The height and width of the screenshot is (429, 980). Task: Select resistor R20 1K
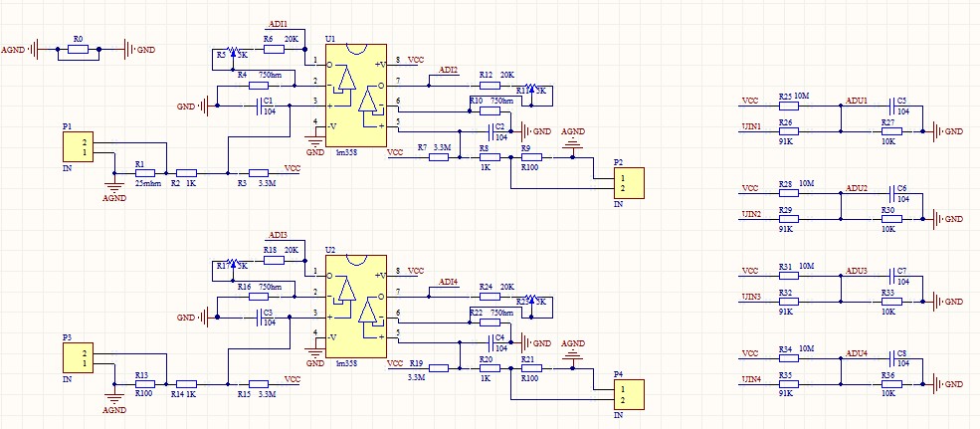(490, 368)
